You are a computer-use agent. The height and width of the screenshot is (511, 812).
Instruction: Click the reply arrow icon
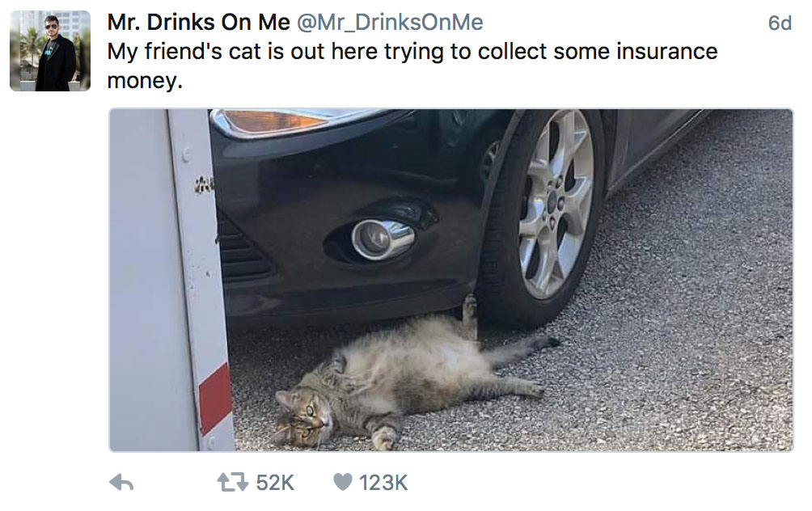121,483
